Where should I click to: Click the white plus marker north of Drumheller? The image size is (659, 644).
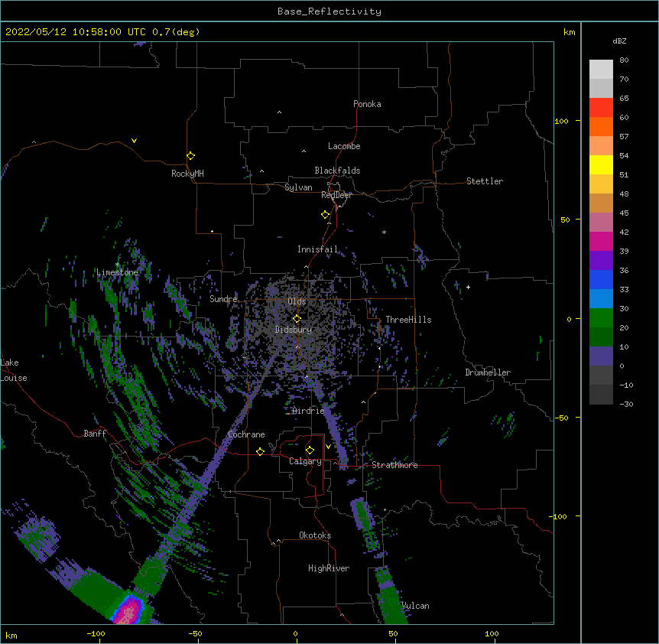coord(468,287)
